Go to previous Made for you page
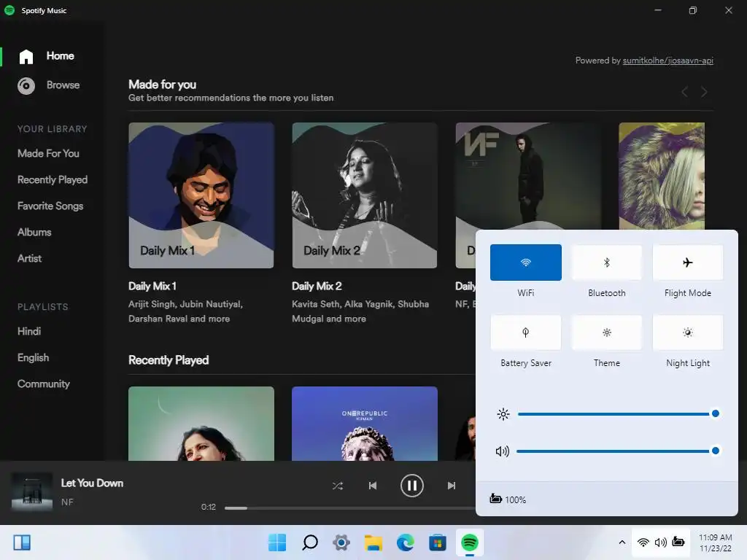Screen dimensions: 747x560 tap(684, 91)
